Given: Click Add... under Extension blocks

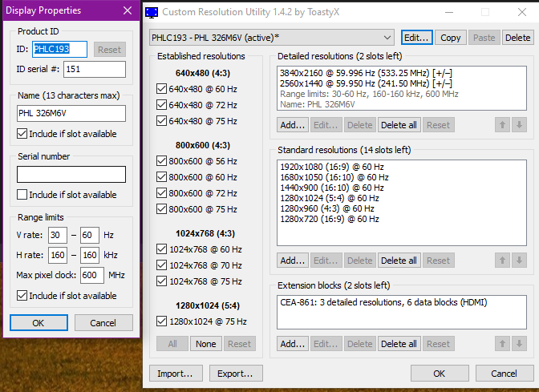Looking at the screenshot, I should coord(292,344).
